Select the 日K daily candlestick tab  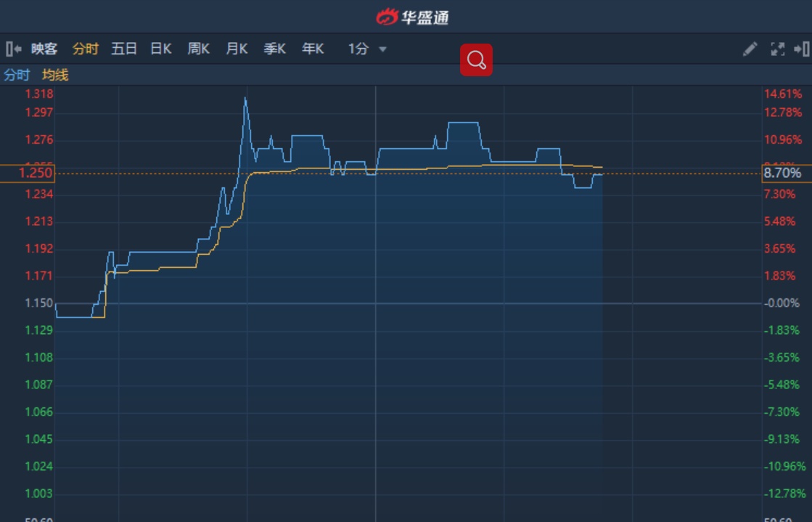(160, 49)
